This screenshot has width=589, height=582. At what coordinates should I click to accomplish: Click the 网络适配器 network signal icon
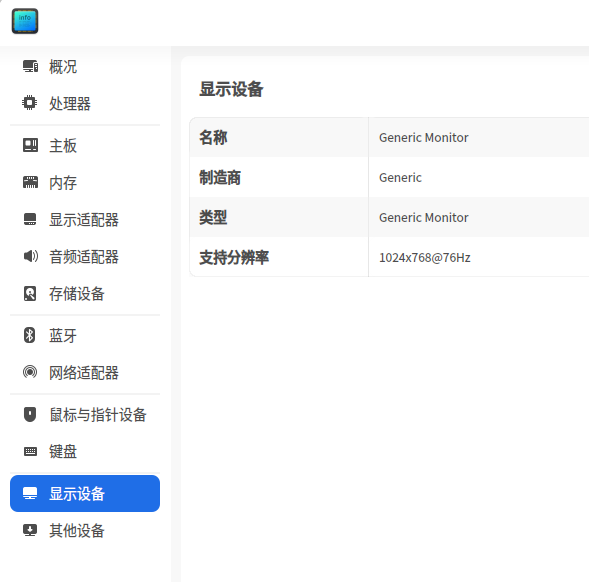30,372
